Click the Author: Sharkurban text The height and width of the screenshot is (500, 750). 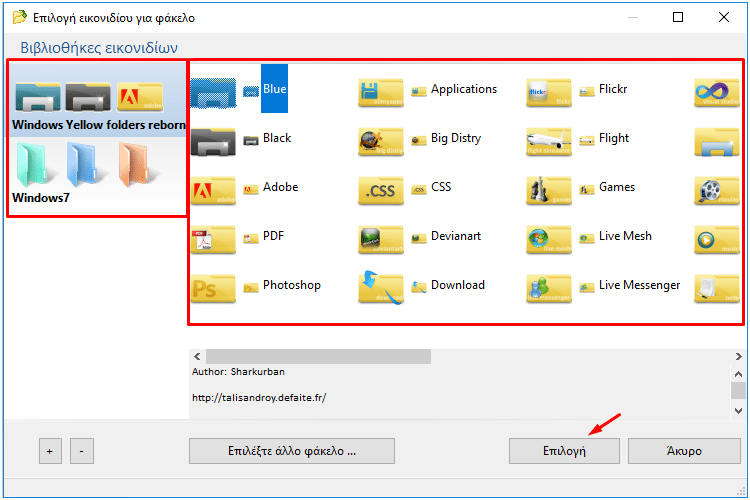[238, 372]
